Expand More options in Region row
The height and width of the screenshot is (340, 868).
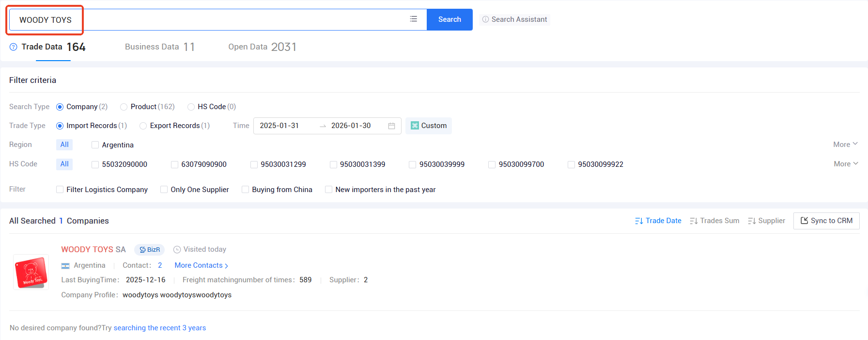click(846, 145)
